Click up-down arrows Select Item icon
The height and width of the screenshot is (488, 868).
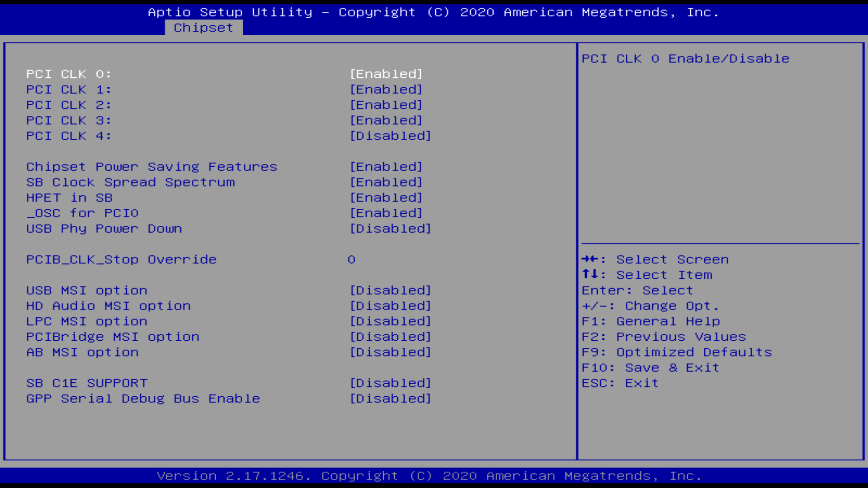point(590,275)
